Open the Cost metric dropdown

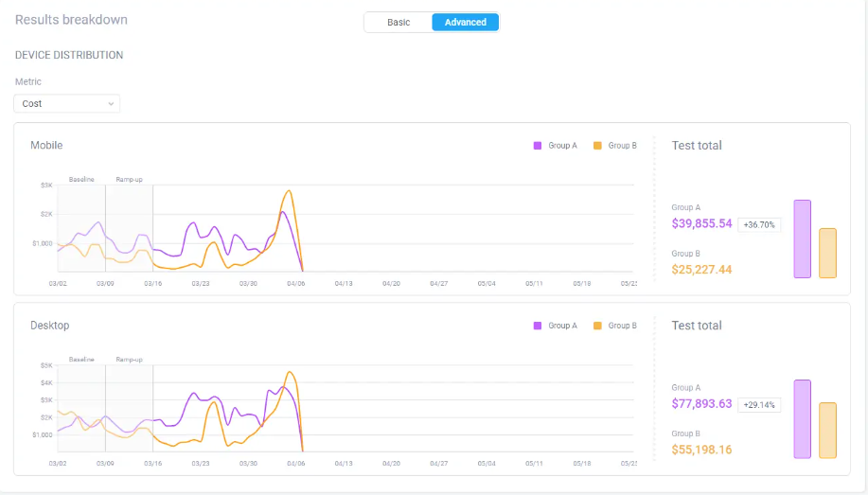[x=66, y=103]
